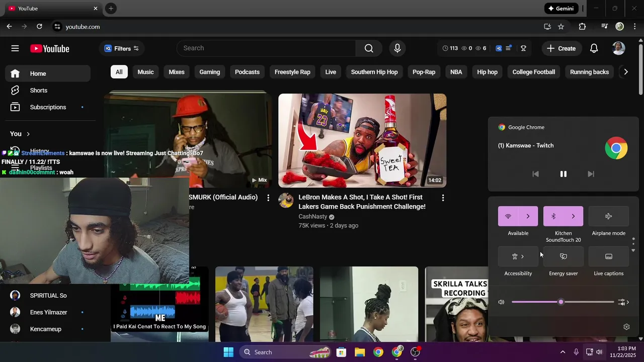Go back to the previous page

(9, 27)
